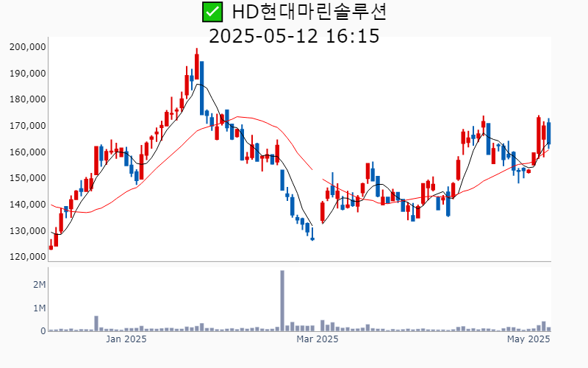This screenshot has height=368, width=588.
Task: Click the Mar 2025 date label
Action: pos(318,339)
